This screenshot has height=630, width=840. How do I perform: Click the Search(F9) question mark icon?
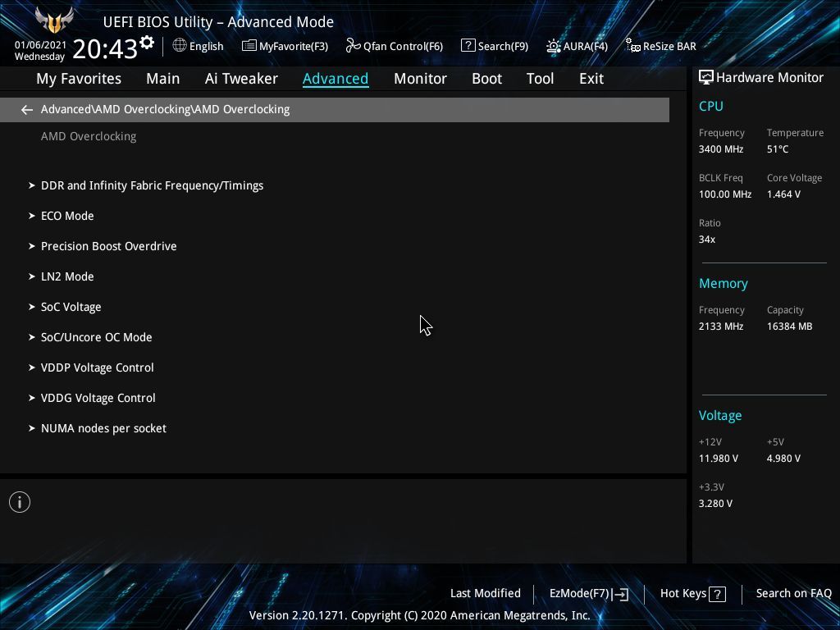468,46
